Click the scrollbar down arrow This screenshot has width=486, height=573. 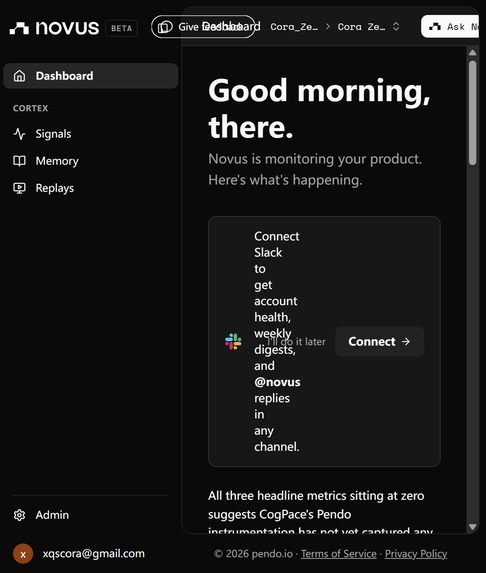(x=472, y=527)
